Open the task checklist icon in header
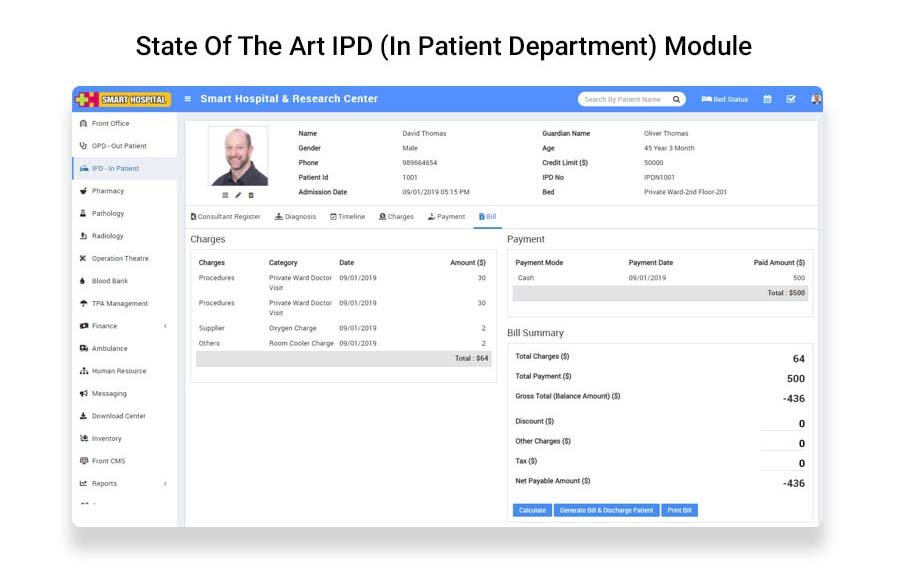The width and height of the screenshot is (900, 583). (x=791, y=99)
